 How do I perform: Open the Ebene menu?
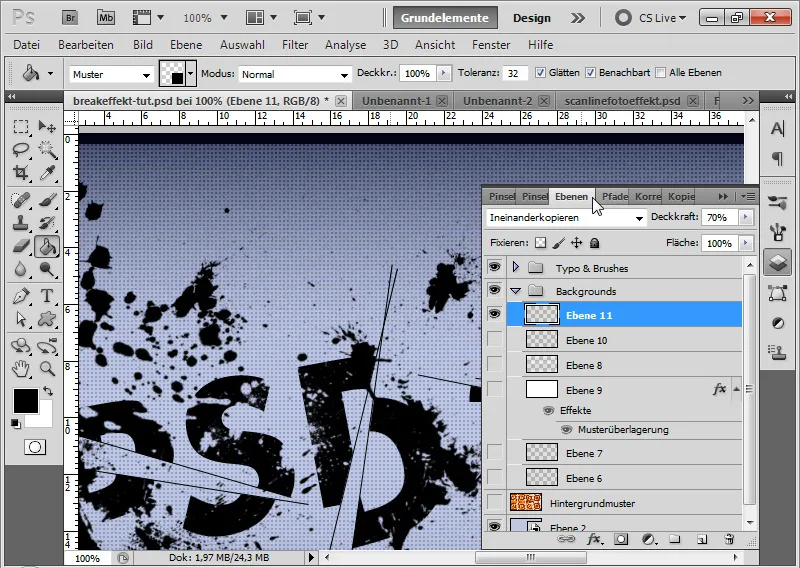coord(186,45)
